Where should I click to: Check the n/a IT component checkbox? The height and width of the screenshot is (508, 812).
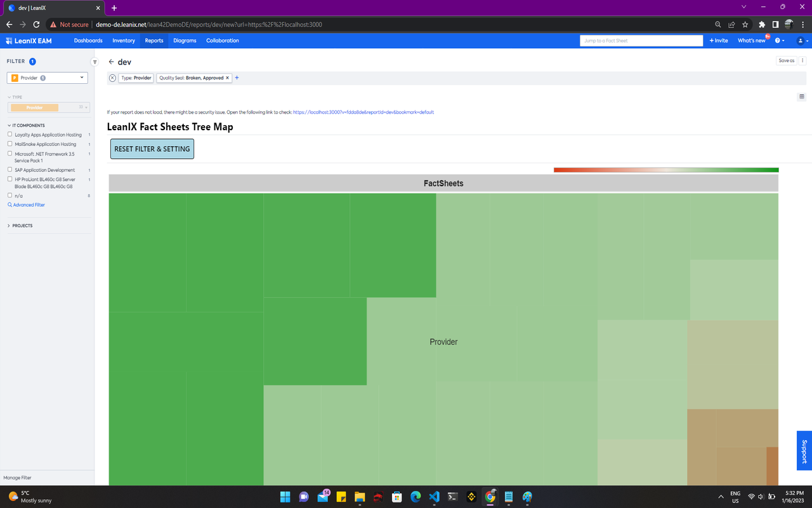coord(10,196)
